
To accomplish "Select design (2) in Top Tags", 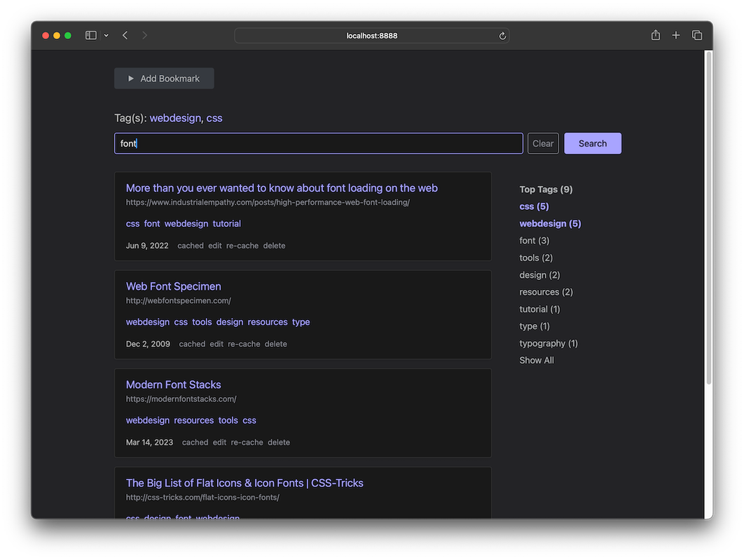I will 539,275.
